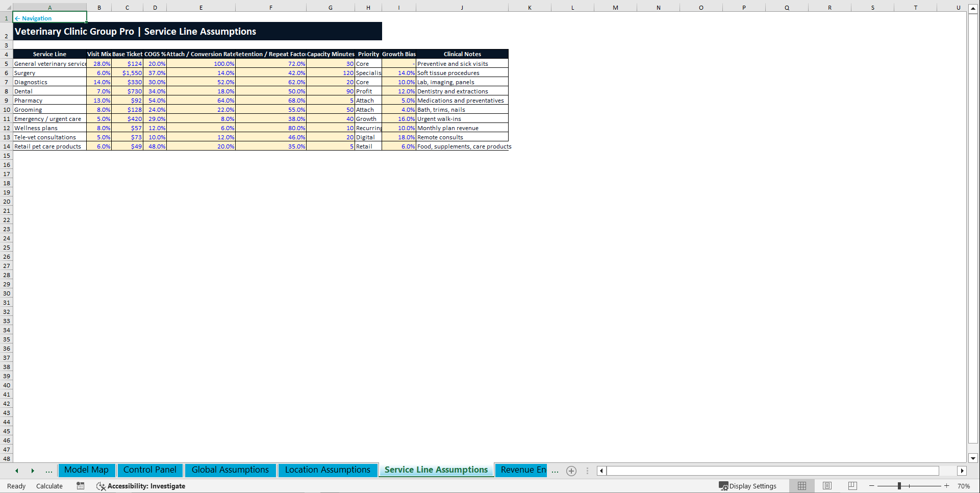Click the zoom slider handle
The image size is (980, 493).
click(899, 486)
